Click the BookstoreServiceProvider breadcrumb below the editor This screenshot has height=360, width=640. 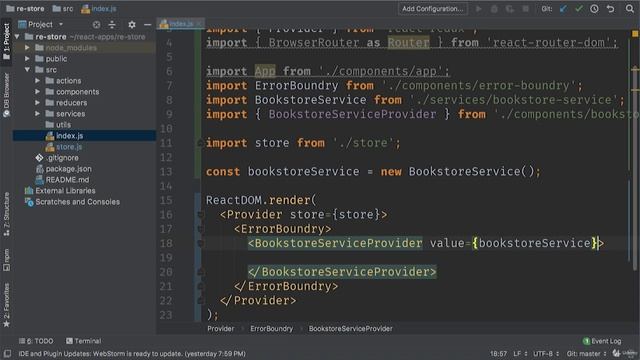click(351, 329)
